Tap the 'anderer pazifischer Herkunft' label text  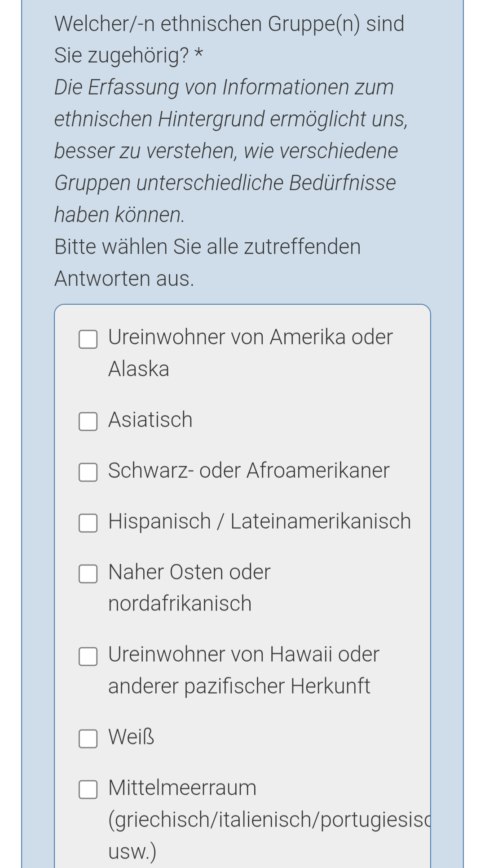(239, 686)
